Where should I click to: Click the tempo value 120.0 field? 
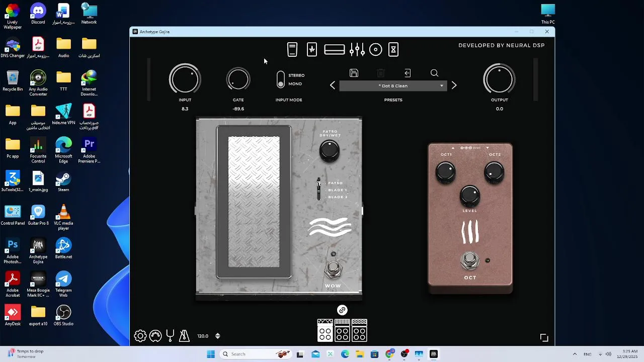[x=203, y=336]
